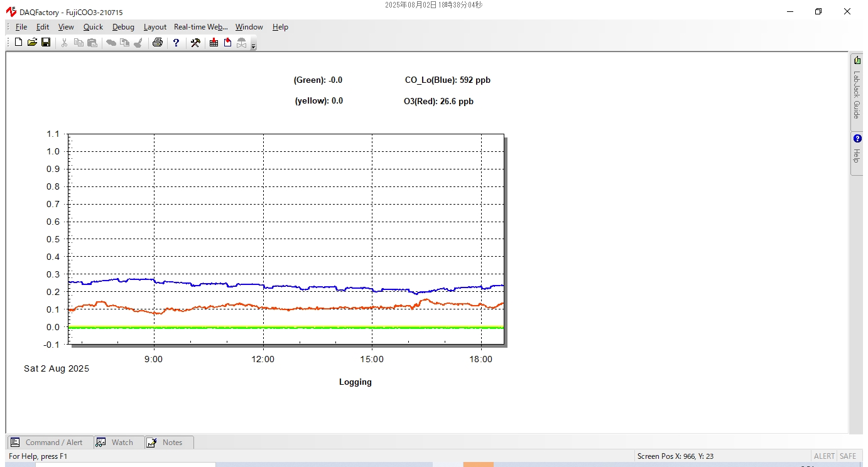Click the 9:00 time axis label

tap(154, 359)
